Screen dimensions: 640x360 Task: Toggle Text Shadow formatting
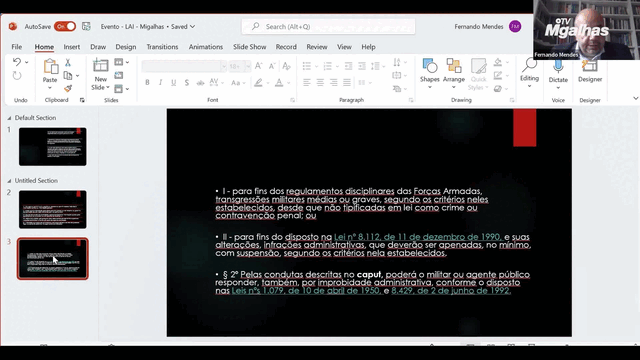coord(187,83)
